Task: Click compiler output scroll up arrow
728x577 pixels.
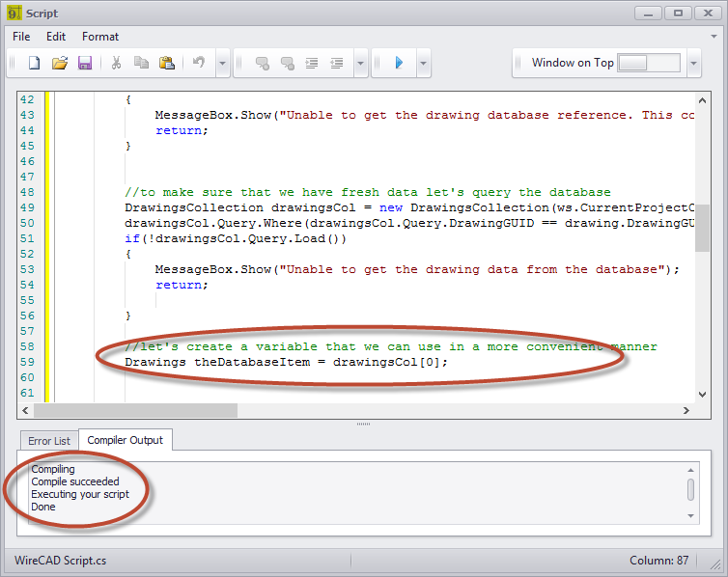Action: click(691, 470)
